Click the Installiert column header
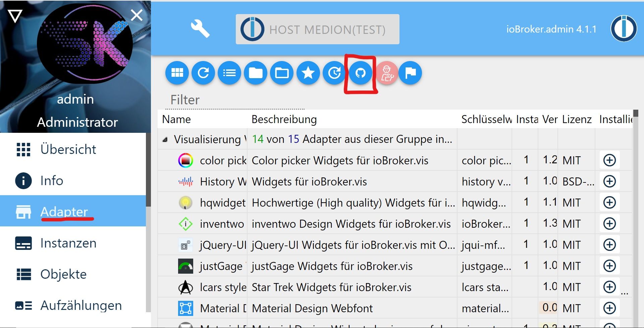This screenshot has width=644, height=328. pos(616,119)
